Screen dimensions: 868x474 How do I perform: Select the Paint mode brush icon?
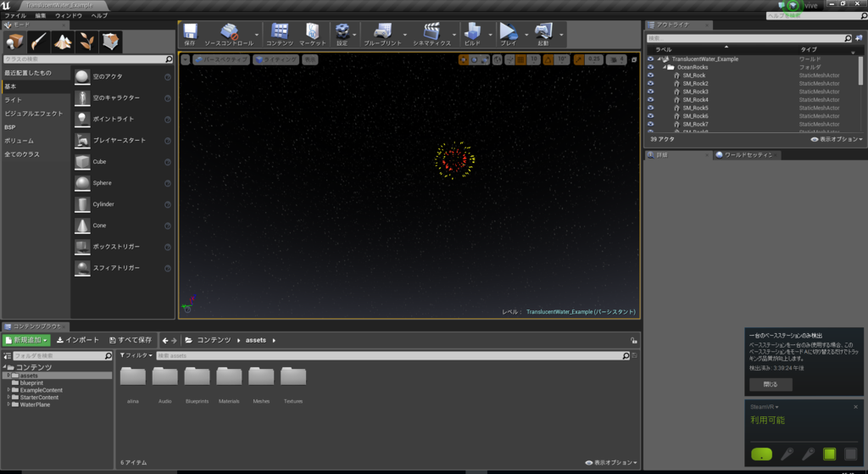click(x=38, y=42)
